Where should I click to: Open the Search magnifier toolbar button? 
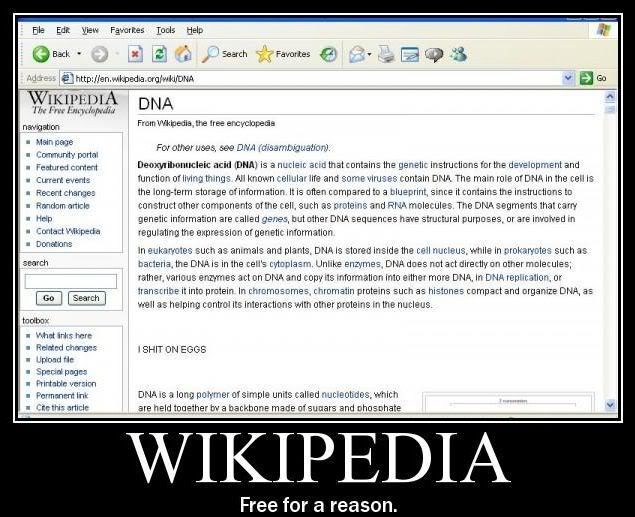point(225,54)
